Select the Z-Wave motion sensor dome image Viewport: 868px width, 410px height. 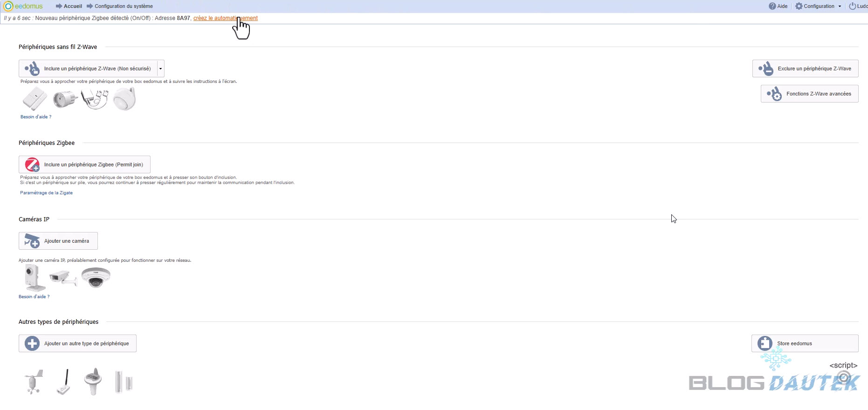tap(124, 99)
